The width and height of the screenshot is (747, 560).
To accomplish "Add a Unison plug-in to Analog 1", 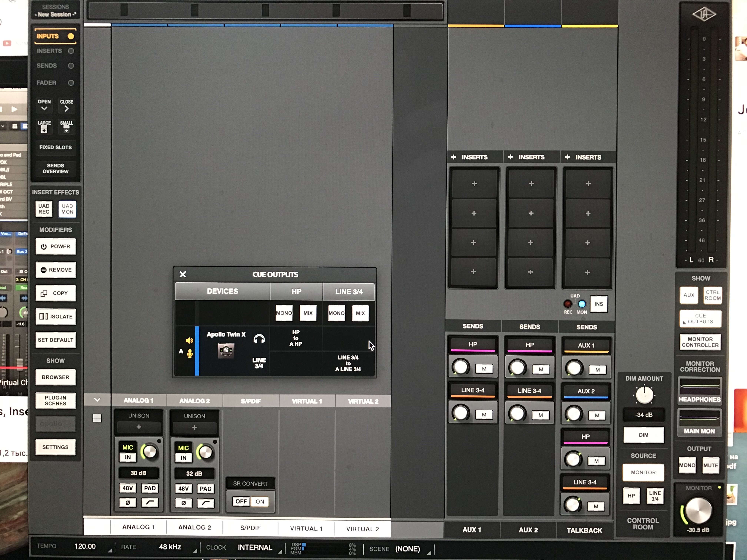I will tap(139, 427).
